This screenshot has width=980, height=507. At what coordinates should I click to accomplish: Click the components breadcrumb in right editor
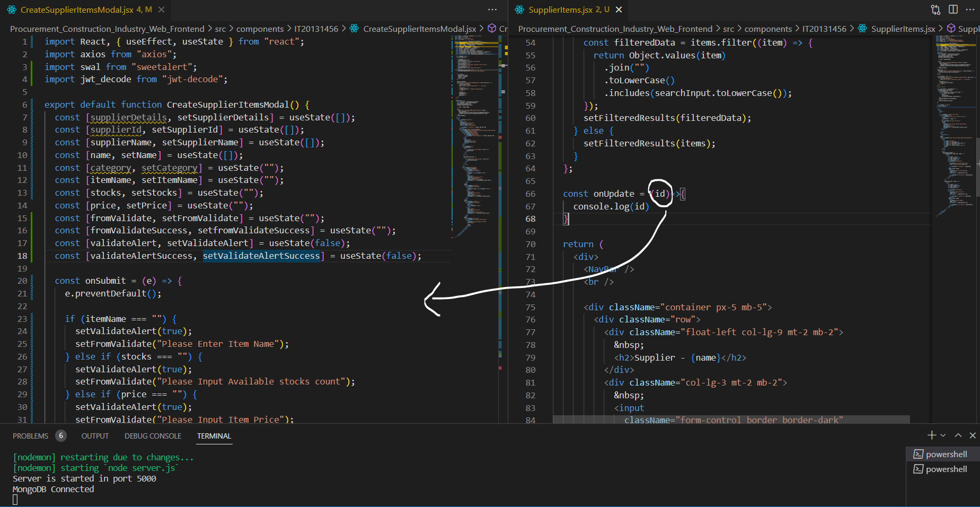[768, 29]
